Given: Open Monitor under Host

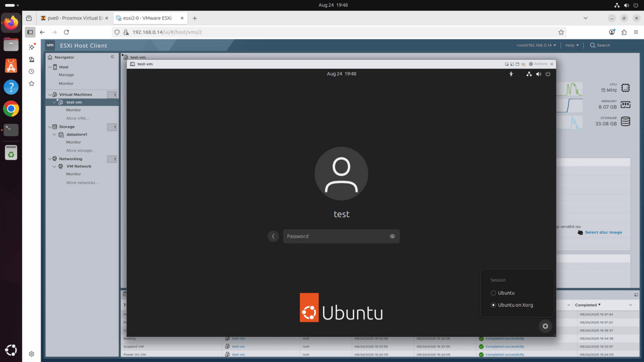Looking at the screenshot, I should coord(66,83).
